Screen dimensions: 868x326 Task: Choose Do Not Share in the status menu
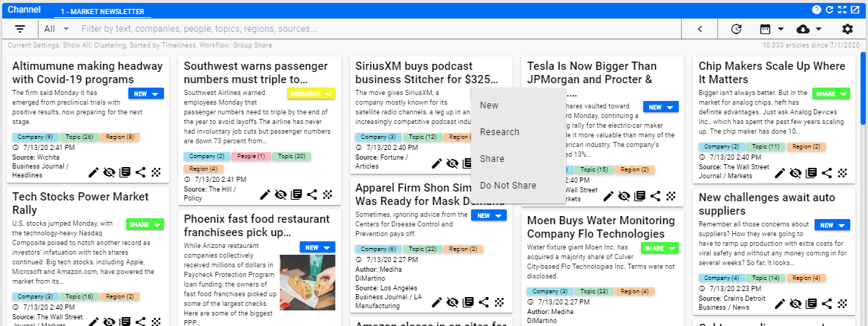(x=519, y=185)
